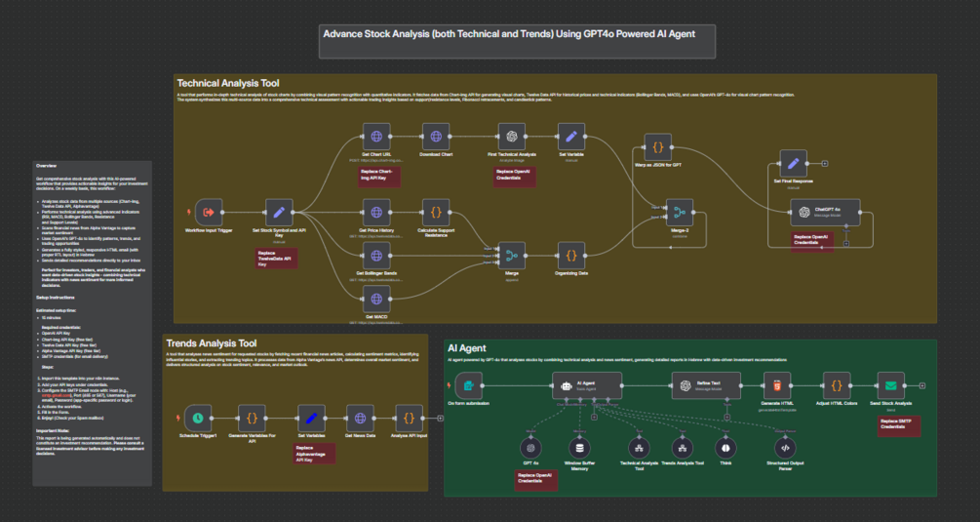Select the Replace Alphavantage API Key note

click(x=314, y=454)
